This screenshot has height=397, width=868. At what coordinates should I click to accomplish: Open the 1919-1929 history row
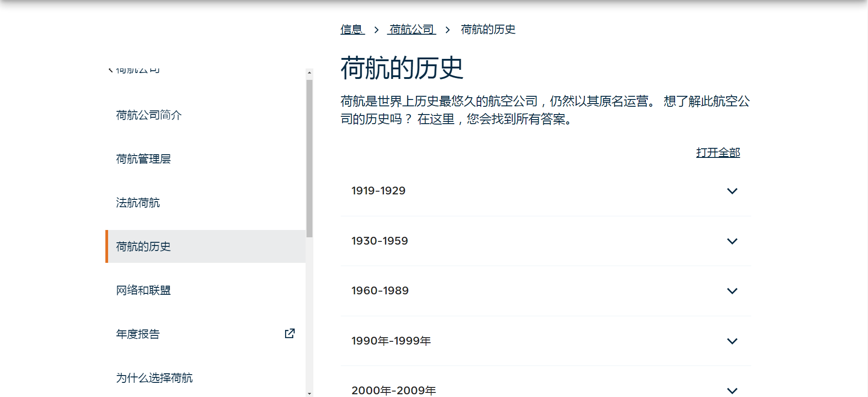click(x=546, y=191)
